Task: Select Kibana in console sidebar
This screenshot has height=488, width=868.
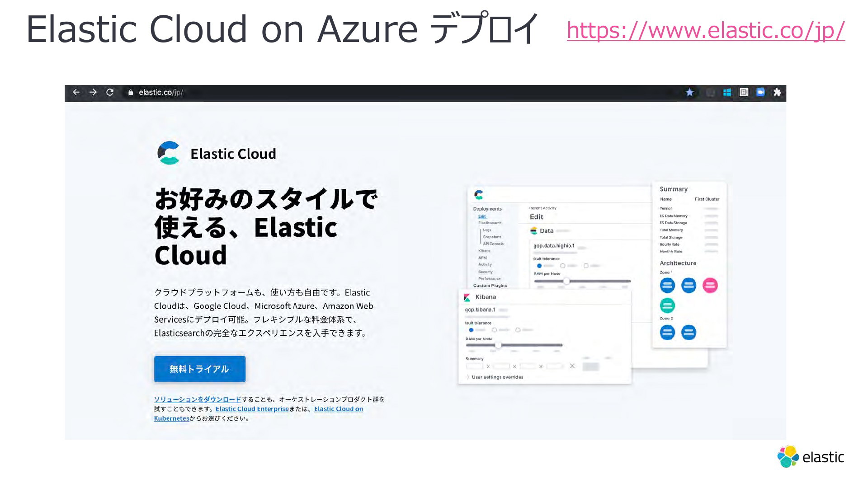Action: [484, 251]
